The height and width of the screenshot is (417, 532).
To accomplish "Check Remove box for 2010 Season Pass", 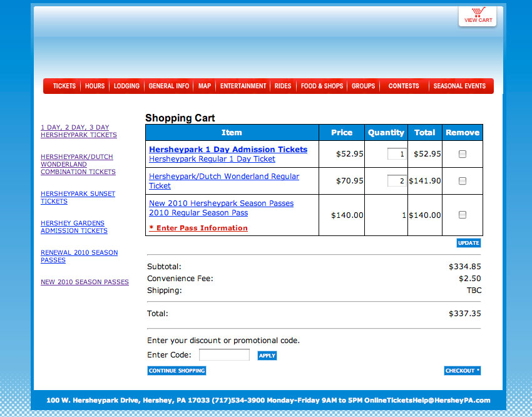I will point(462,215).
